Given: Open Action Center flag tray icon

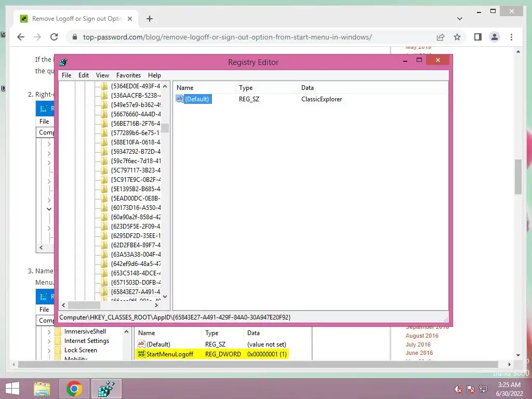Looking at the screenshot, I should click(x=471, y=389).
